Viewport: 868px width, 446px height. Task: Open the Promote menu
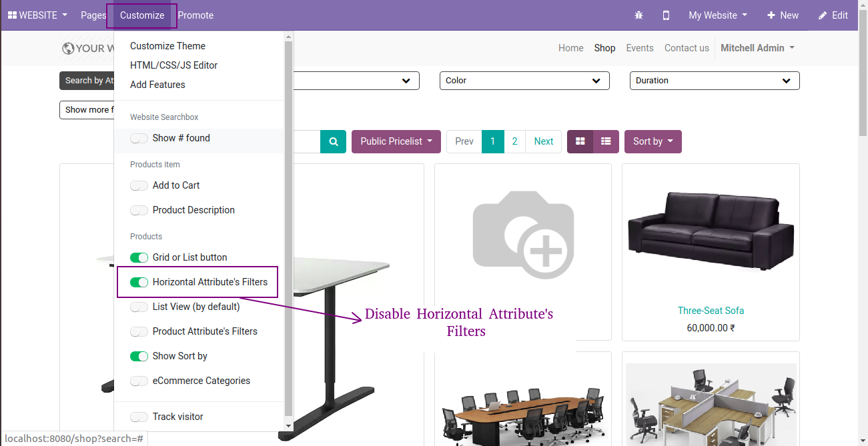coord(195,15)
